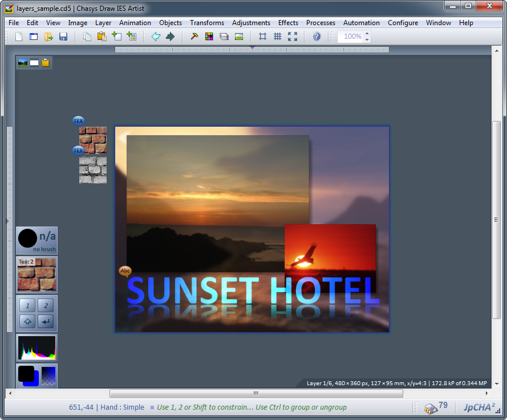Toggle the grid display icon

pos(278,37)
